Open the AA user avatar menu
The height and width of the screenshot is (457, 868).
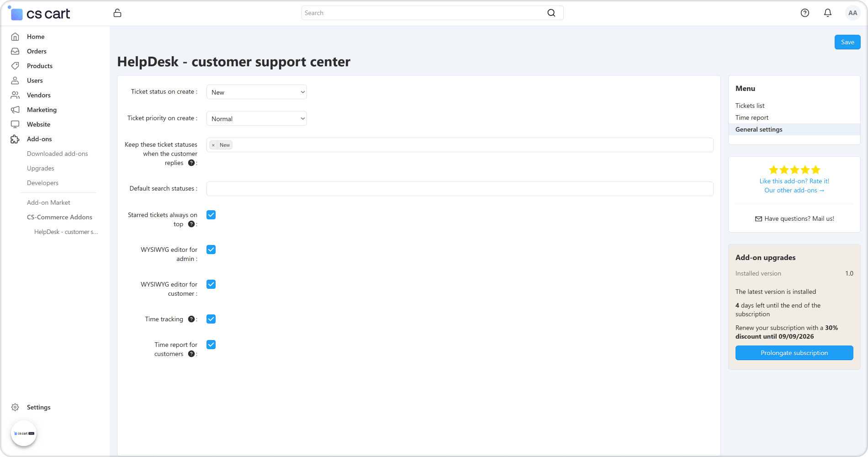tap(852, 13)
